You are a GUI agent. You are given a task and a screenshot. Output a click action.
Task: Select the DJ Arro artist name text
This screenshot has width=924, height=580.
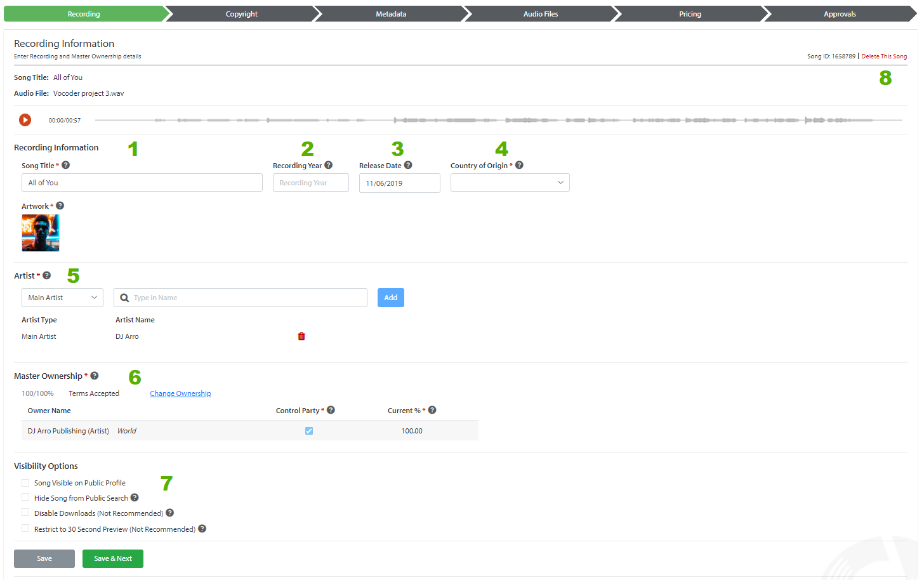[x=127, y=336]
